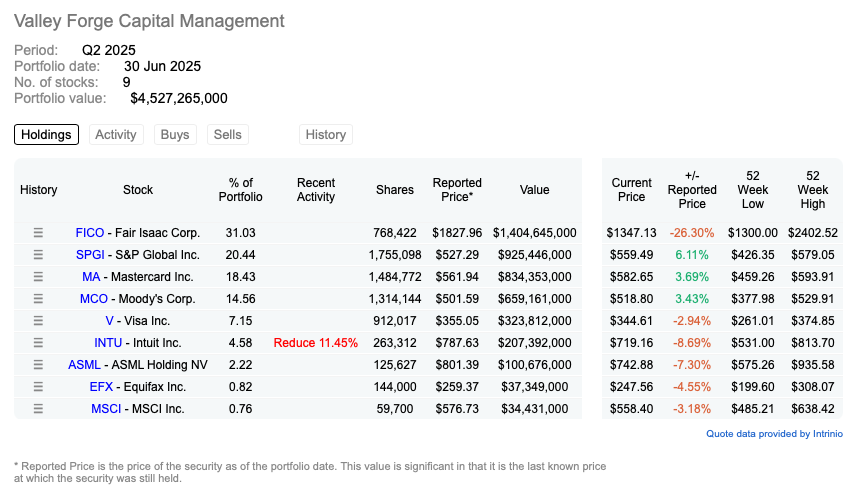Click the '52 Week Low' column header
The width and height of the screenshot is (853, 495).
pos(752,190)
